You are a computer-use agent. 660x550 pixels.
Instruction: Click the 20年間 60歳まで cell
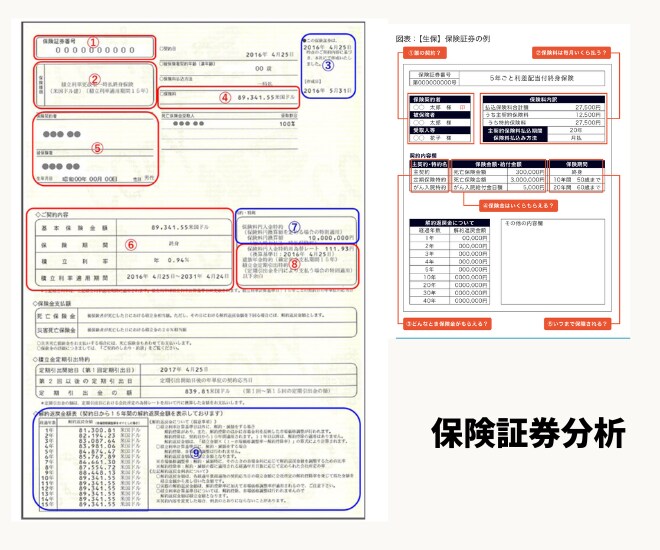(x=577, y=187)
